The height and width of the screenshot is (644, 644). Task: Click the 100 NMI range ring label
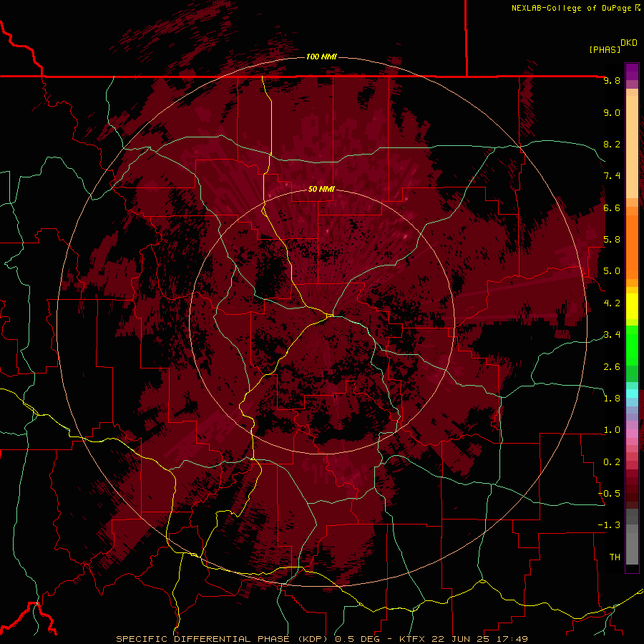pos(321,57)
